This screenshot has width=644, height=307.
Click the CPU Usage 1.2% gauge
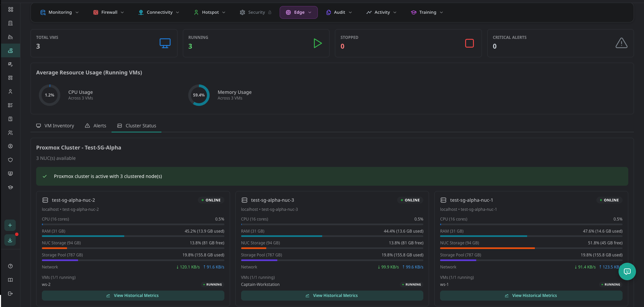(50, 95)
